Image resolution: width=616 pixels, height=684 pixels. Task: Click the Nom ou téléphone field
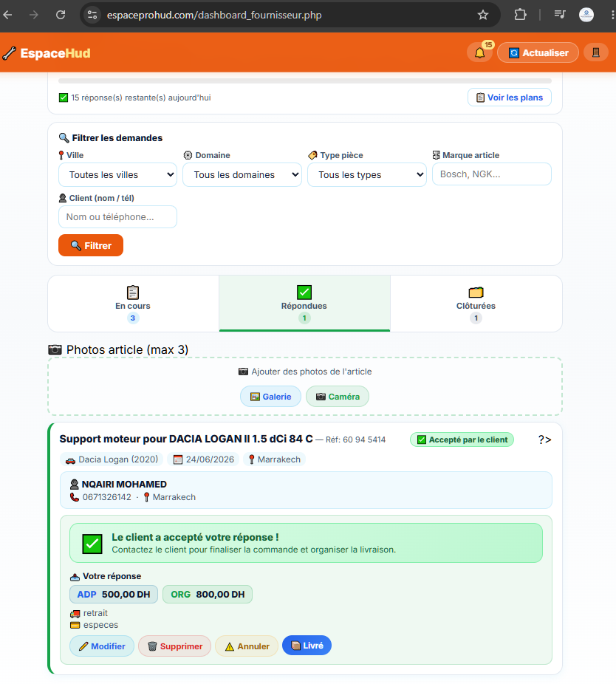click(117, 217)
